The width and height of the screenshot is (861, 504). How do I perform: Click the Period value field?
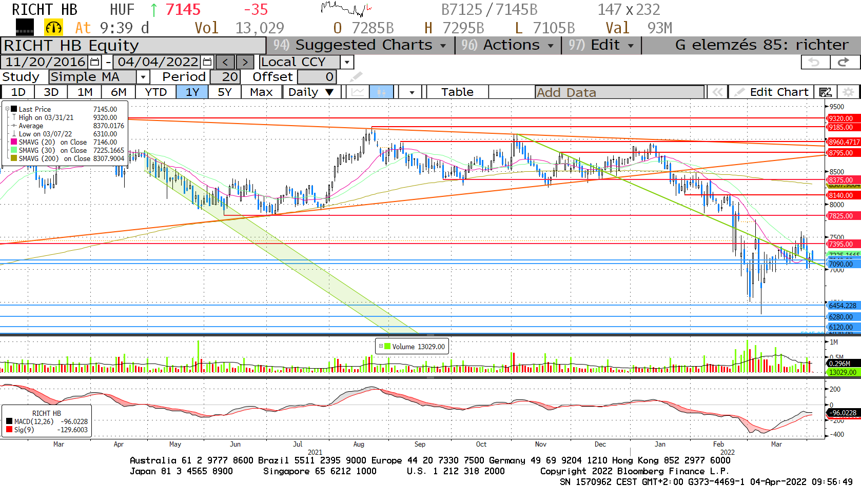click(225, 77)
